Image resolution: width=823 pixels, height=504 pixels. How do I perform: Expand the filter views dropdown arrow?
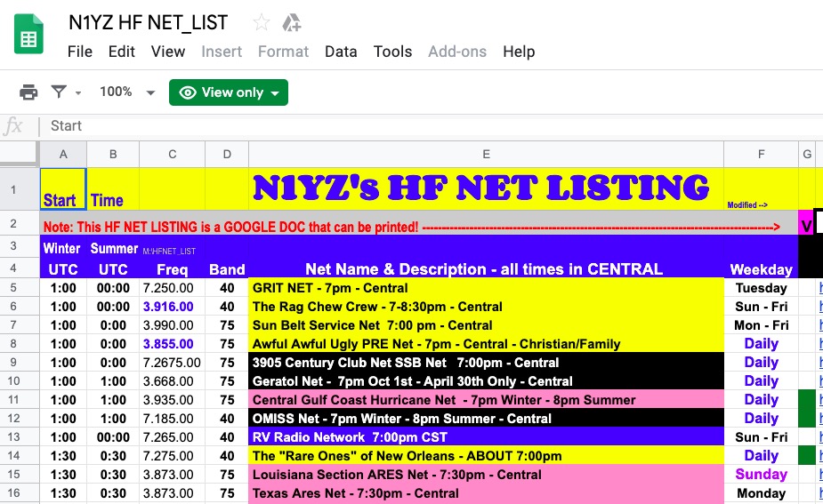pyautogui.click(x=78, y=93)
